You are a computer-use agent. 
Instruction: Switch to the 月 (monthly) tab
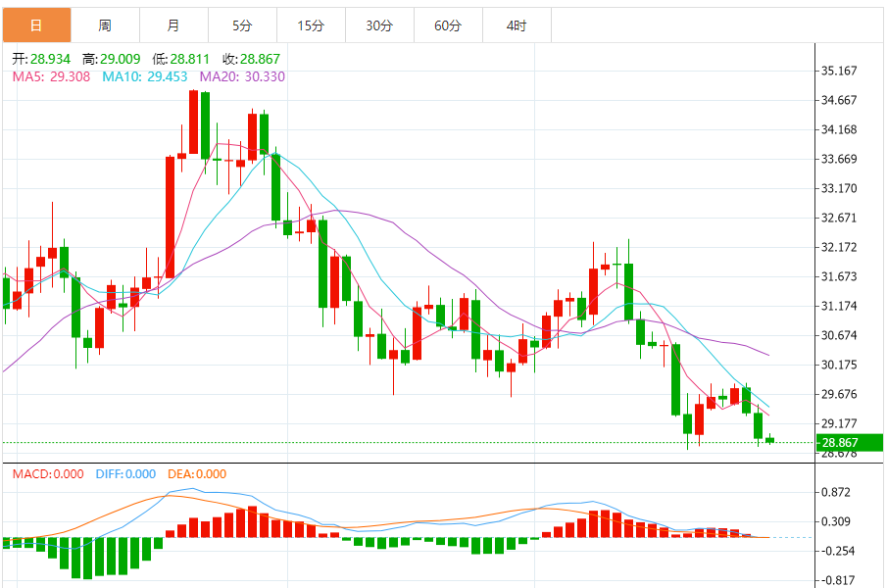[x=173, y=25]
